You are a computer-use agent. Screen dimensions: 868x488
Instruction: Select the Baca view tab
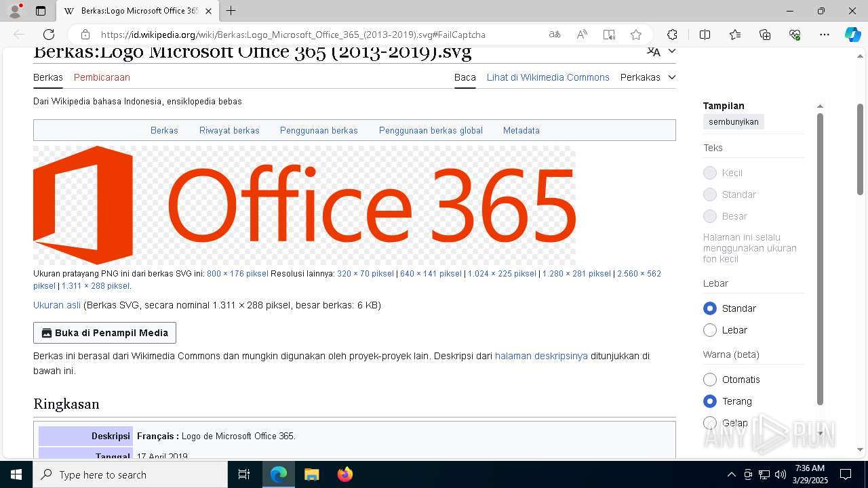tap(465, 77)
